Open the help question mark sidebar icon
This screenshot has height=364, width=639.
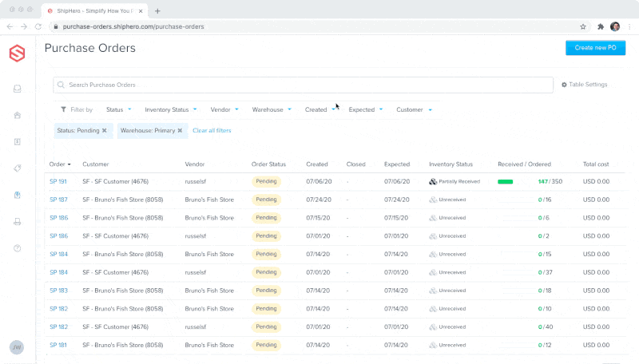17,248
